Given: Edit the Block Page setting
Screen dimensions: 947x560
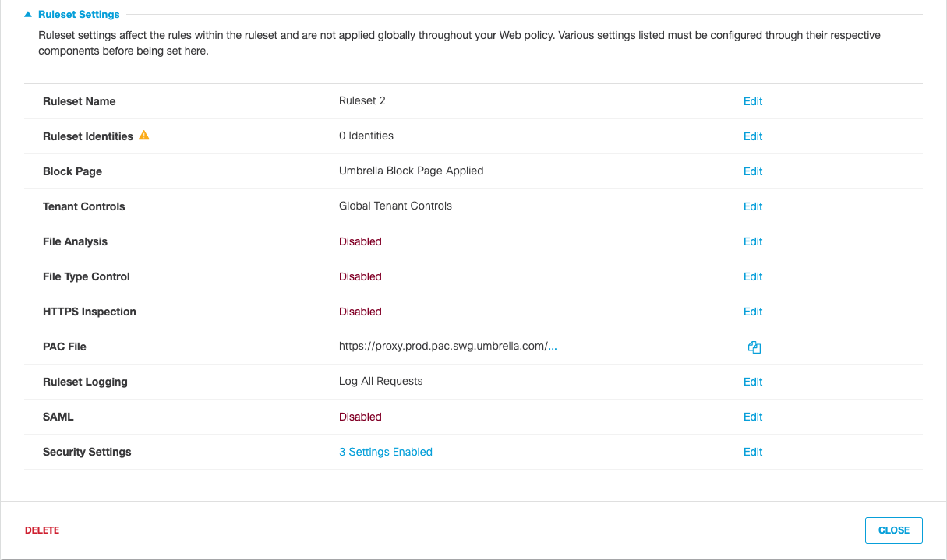Looking at the screenshot, I should [753, 171].
